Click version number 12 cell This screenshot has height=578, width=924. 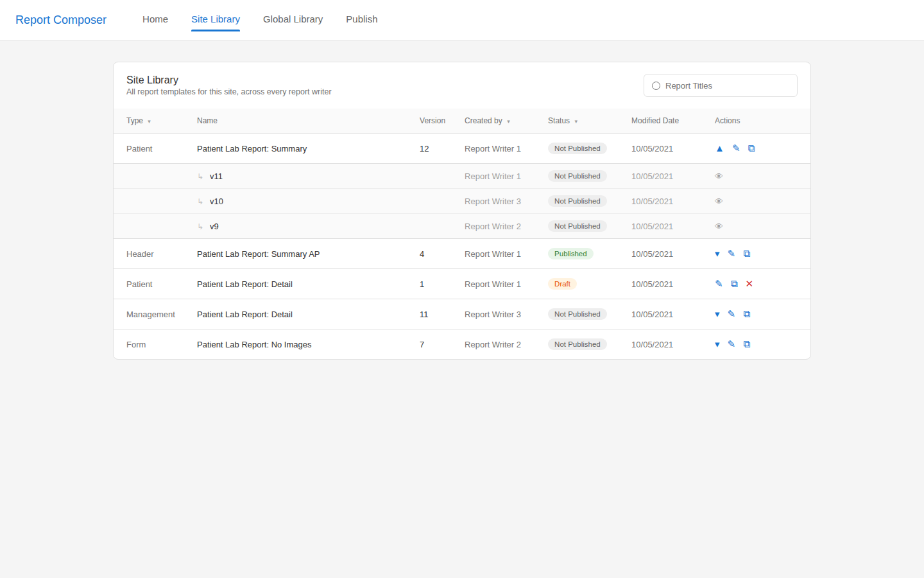[x=424, y=148]
